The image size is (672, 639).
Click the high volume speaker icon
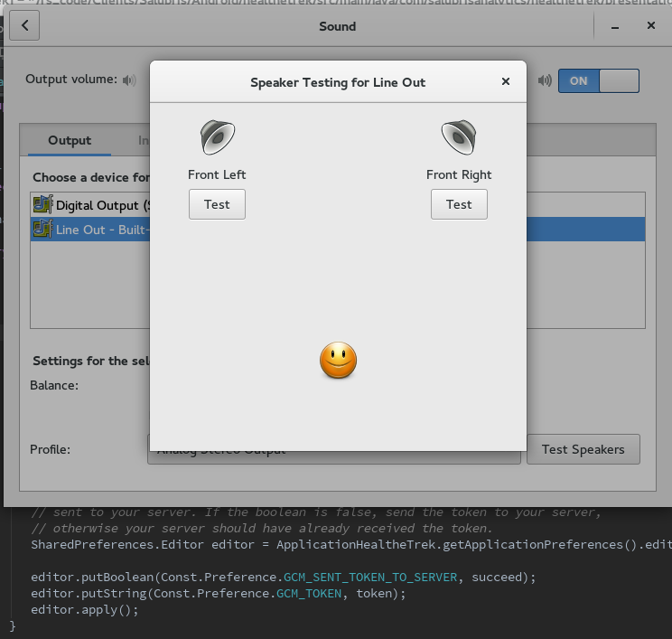click(x=545, y=80)
